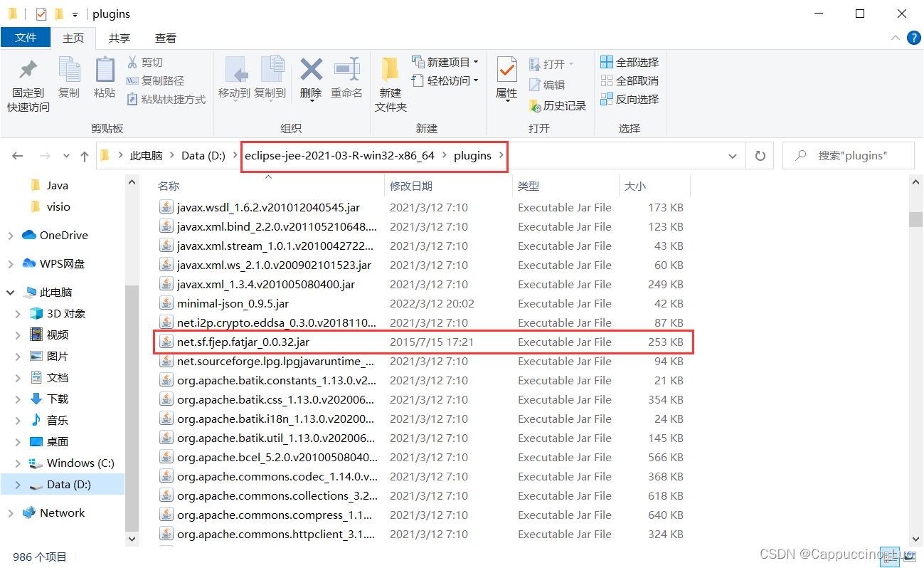924x568 pixels.
Task: Click the Paste (粘贴) ribbon icon
Action: (105, 70)
